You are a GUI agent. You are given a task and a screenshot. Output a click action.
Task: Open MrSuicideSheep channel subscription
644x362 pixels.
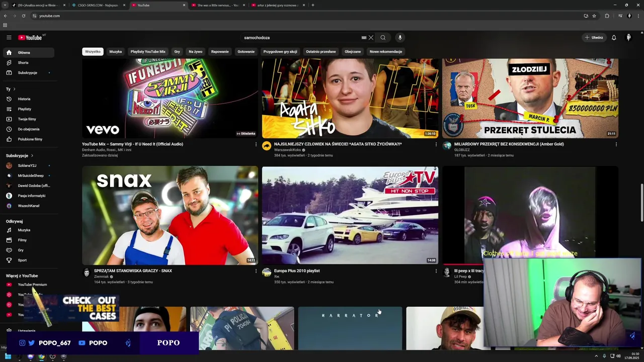28,175
